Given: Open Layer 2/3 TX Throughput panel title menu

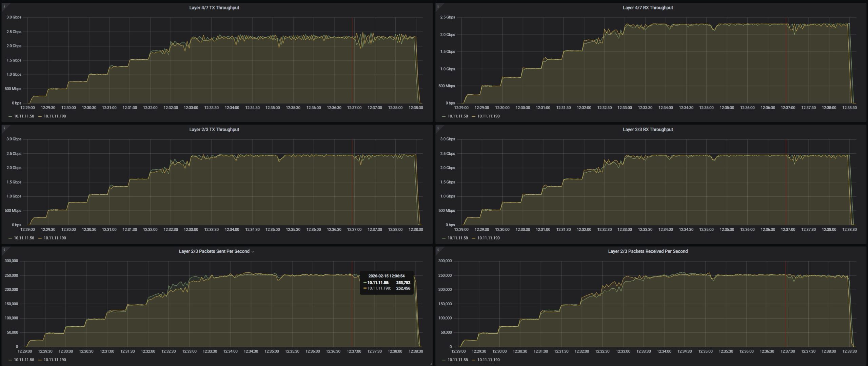Looking at the screenshot, I should pos(214,129).
